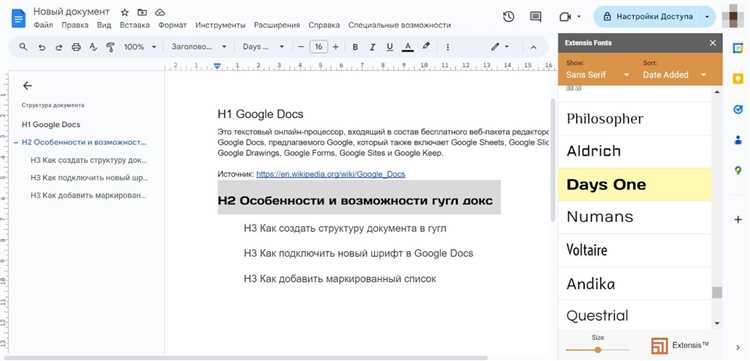Decrease font size with minus button
Image resolution: width=750 pixels, height=361 pixels.
301,47
